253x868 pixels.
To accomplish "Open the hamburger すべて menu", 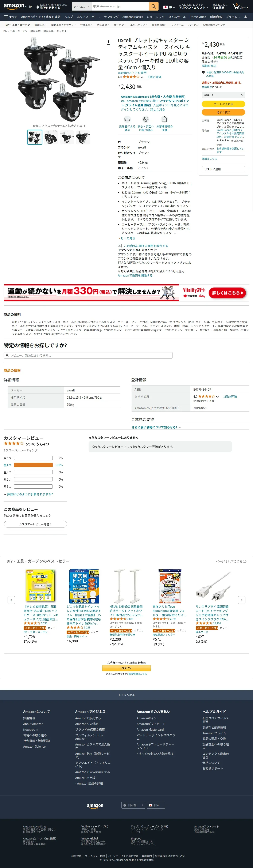I will click(10, 17).
